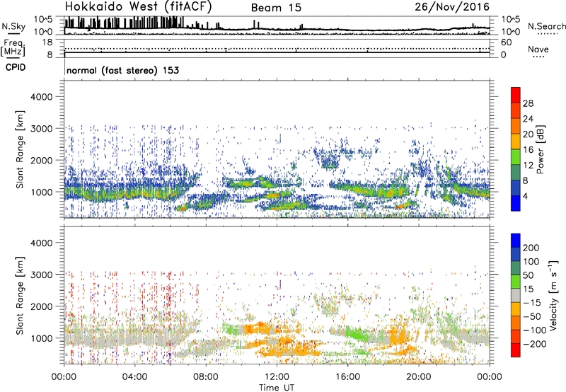
Task: Select the '4' dB label on the power colorbar
Action: coord(526,196)
